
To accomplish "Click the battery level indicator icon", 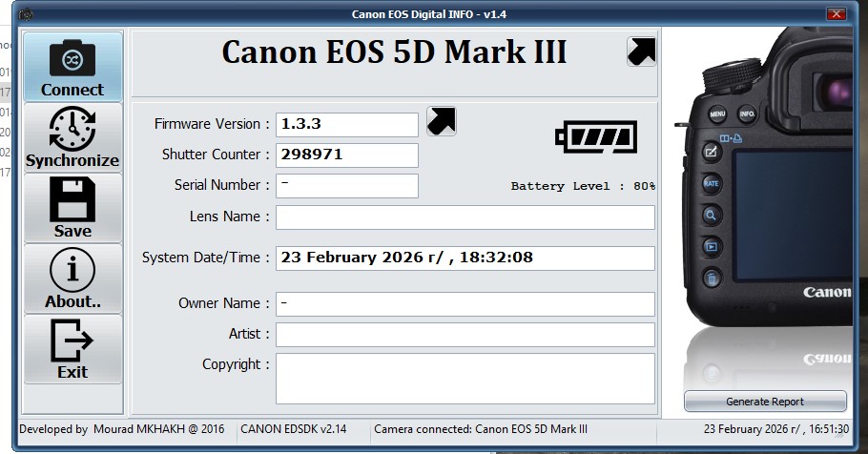I will (x=596, y=137).
